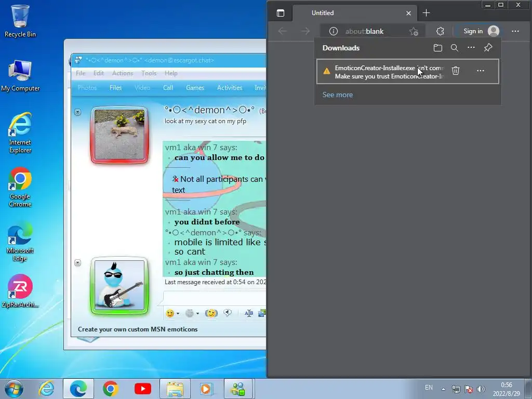The width and height of the screenshot is (532, 399).
Task: Click the greyed-out wink icon
Action: pyautogui.click(x=190, y=313)
